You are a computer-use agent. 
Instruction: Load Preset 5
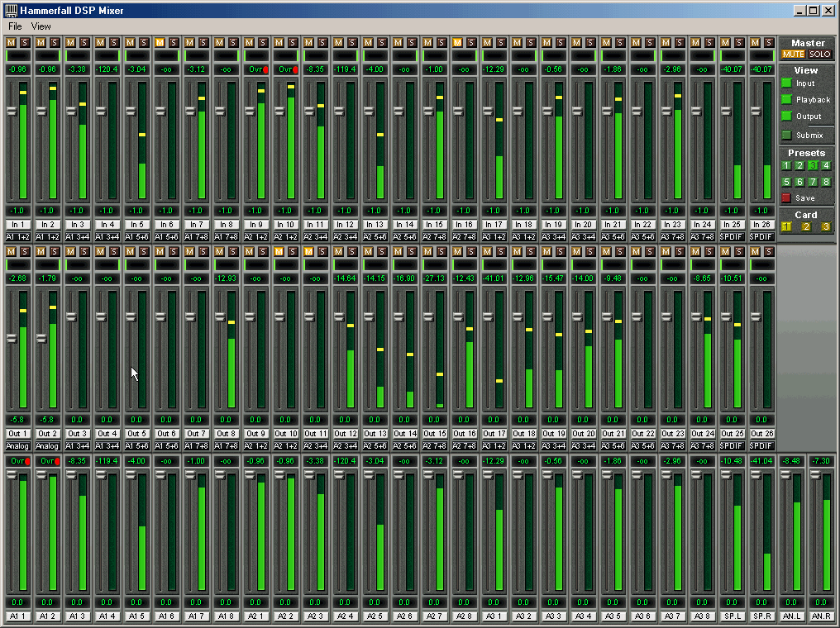point(786,182)
